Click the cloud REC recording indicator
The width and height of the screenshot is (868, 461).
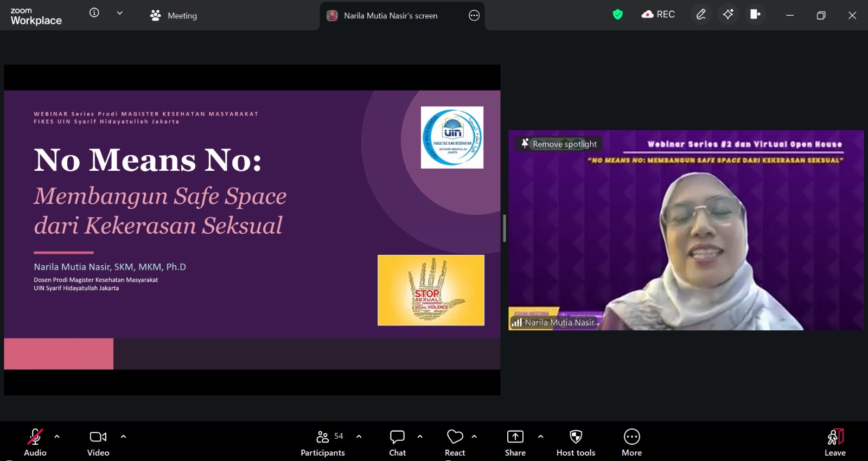pyautogui.click(x=658, y=15)
